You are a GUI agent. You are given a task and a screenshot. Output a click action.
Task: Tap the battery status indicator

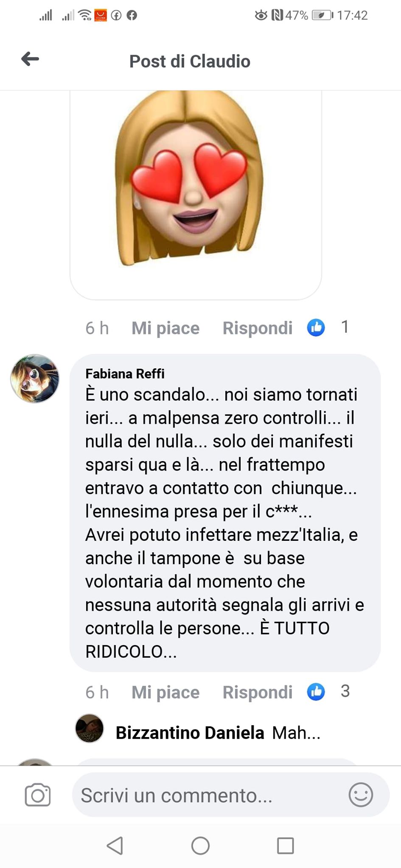tap(323, 15)
